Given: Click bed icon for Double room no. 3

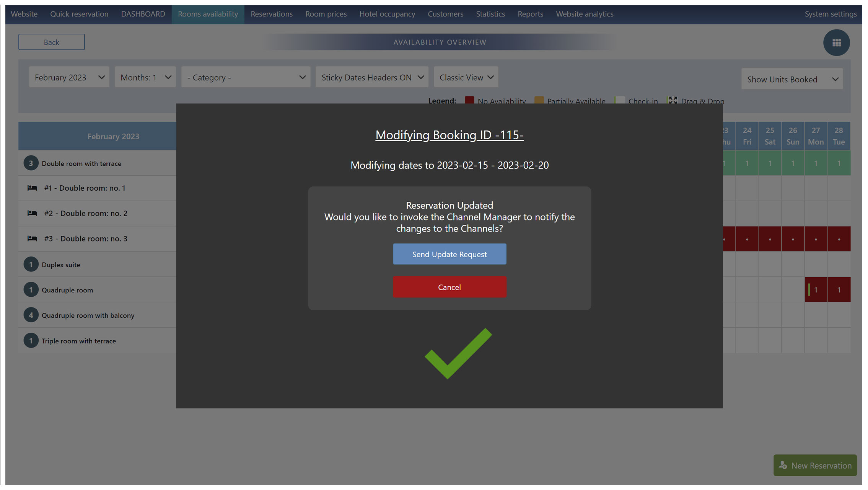Looking at the screenshot, I should tap(32, 238).
